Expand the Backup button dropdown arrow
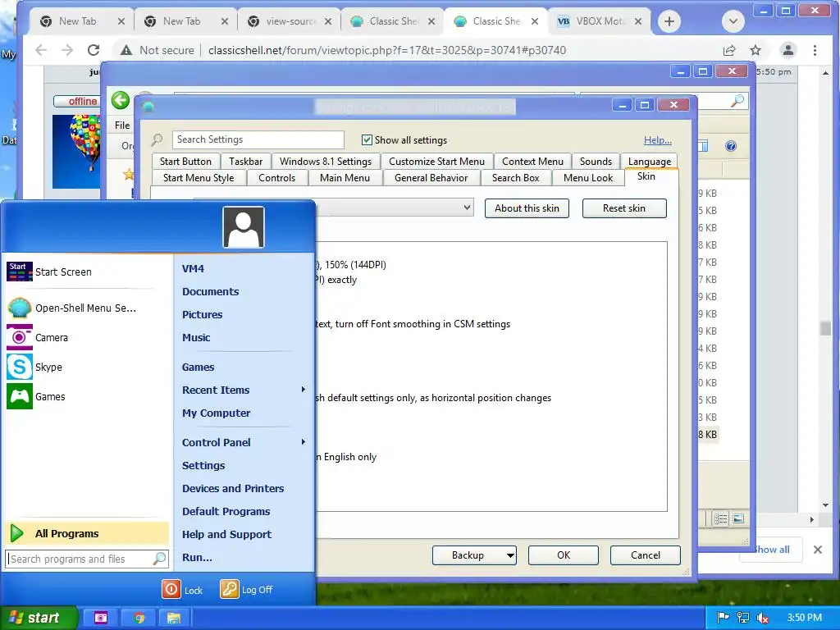This screenshot has height=630, width=840. (510, 555)
